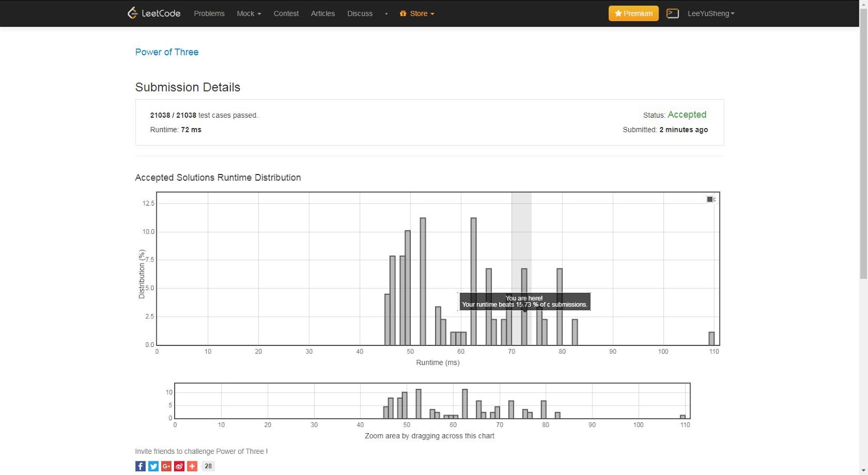Open the playground terminal icon
This screenshot has width=868, height=475.
(x=673, y=14)
